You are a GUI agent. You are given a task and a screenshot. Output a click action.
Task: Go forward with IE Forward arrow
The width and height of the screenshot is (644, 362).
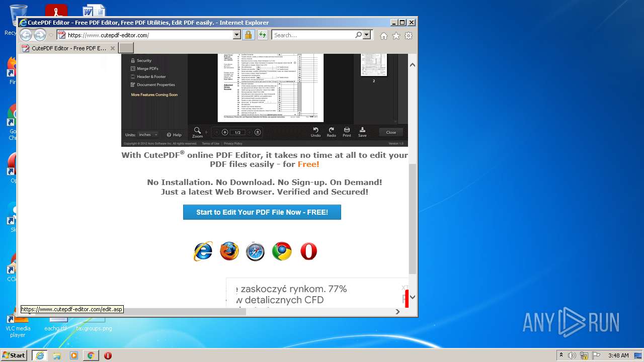point(40,35)
